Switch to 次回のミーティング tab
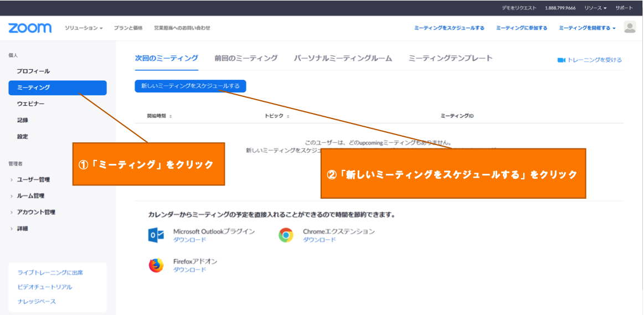 [166, 58]
